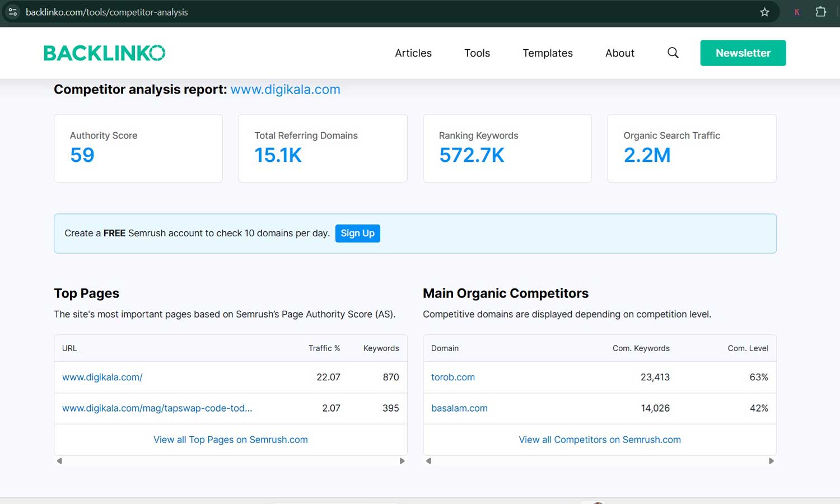Click left scroll arrow under Competitors table
Viewport: 840px width, 504px height.
pyautogui.click(x=428, y=461)
